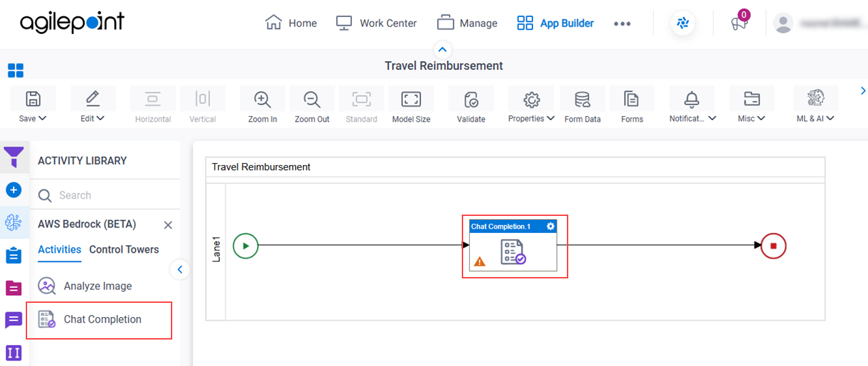Select the purple bottom sidebar icon
This screenshot has height=366, width=868.
coord(14,353)
